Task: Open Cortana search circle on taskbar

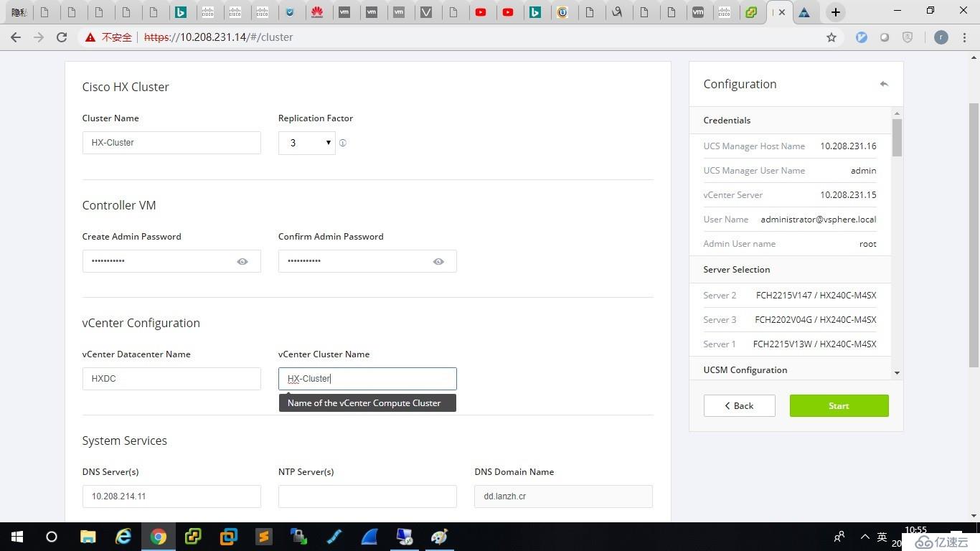Action: (x=52, y=537)
